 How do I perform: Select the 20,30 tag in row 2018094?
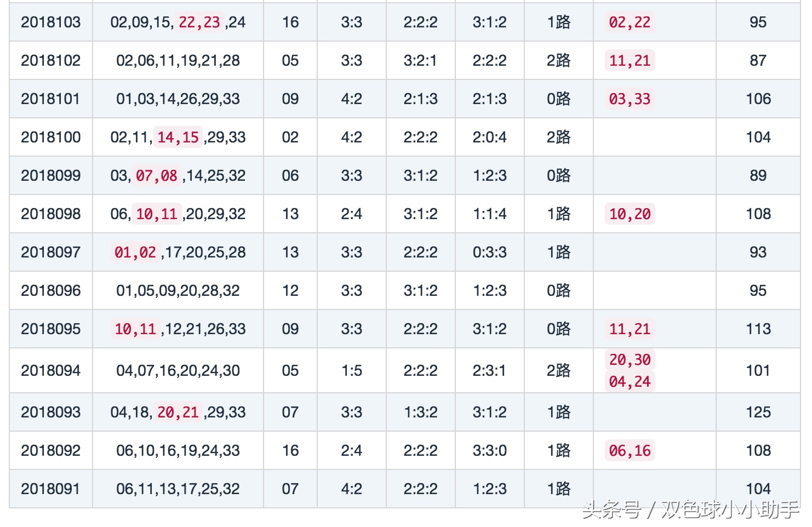(630, 360)
